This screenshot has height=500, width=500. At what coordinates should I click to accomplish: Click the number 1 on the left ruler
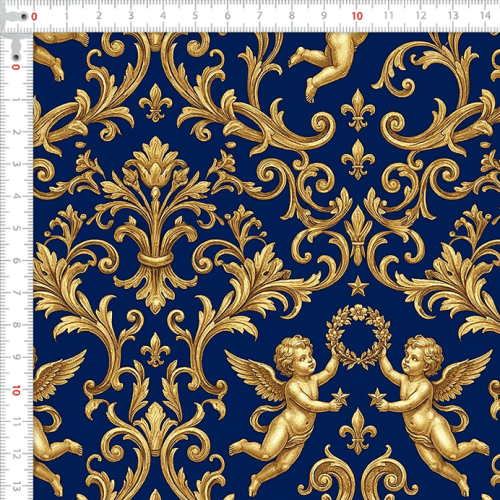(x=16, y=99)
